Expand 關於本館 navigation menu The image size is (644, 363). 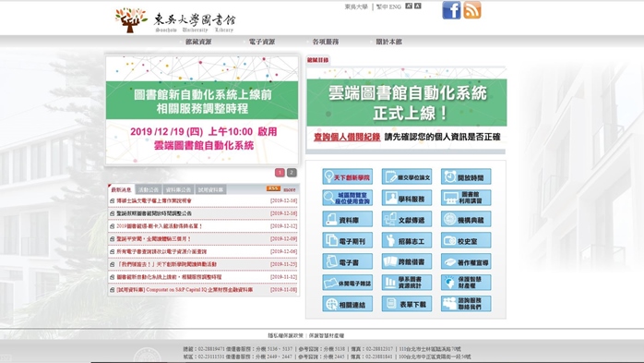click(388, 42)
